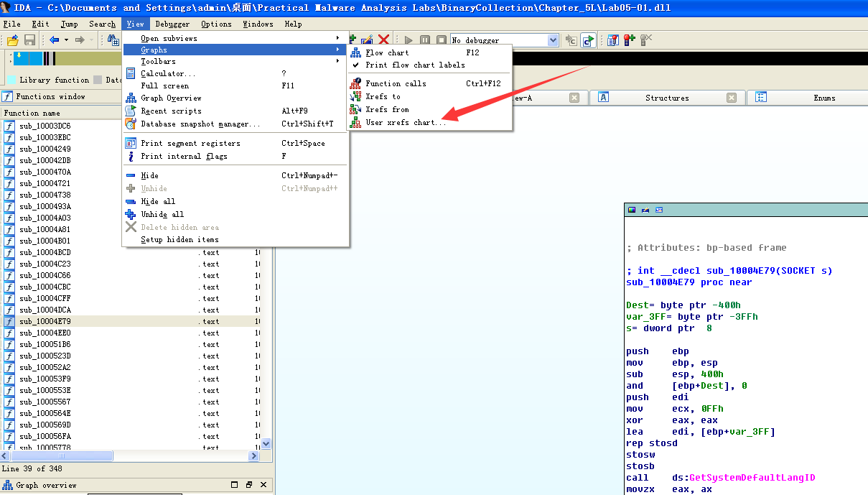
Task: Click functions list scroll down arrow
Action: [x=266, y=444]
